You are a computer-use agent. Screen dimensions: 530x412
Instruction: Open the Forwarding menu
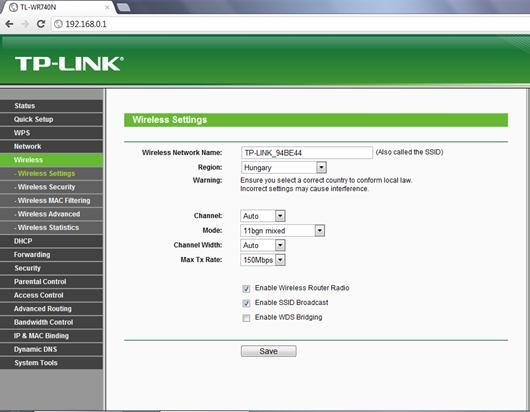click(x=51, y=255)
